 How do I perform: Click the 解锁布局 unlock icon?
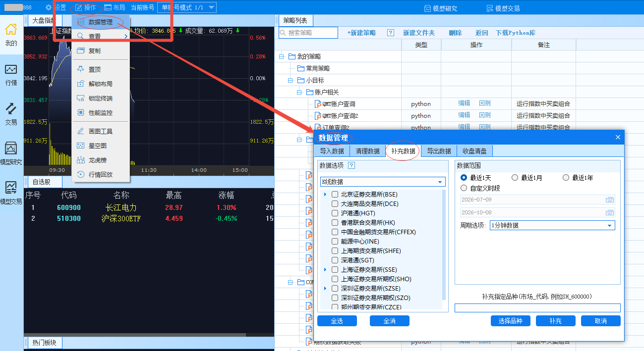point(80,84)
